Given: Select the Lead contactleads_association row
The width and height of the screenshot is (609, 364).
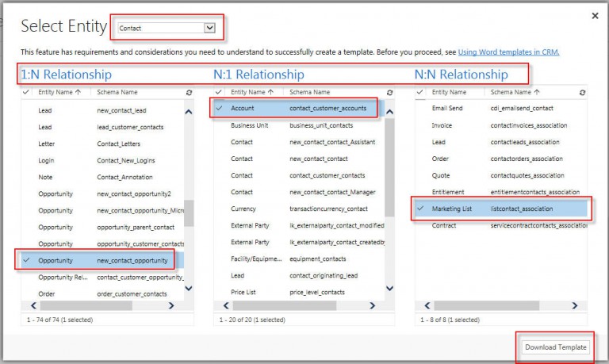Looking at the screenshot, I should coord(501,142).
